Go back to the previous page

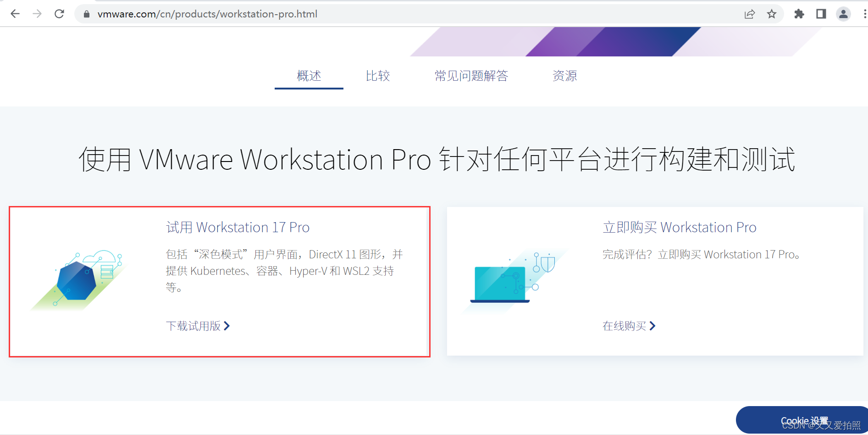pos(15,14)
